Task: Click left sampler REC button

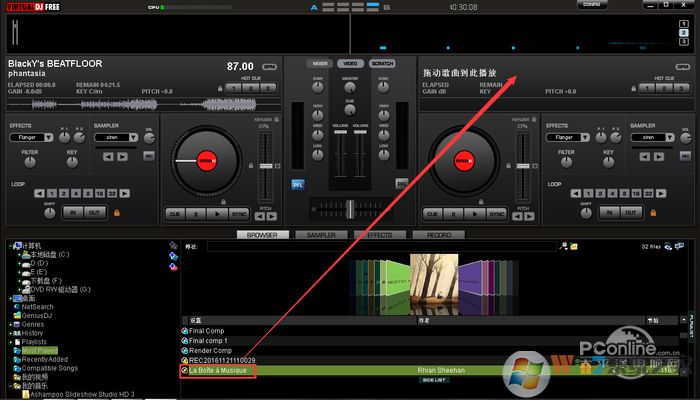Action: pos(149,156)
